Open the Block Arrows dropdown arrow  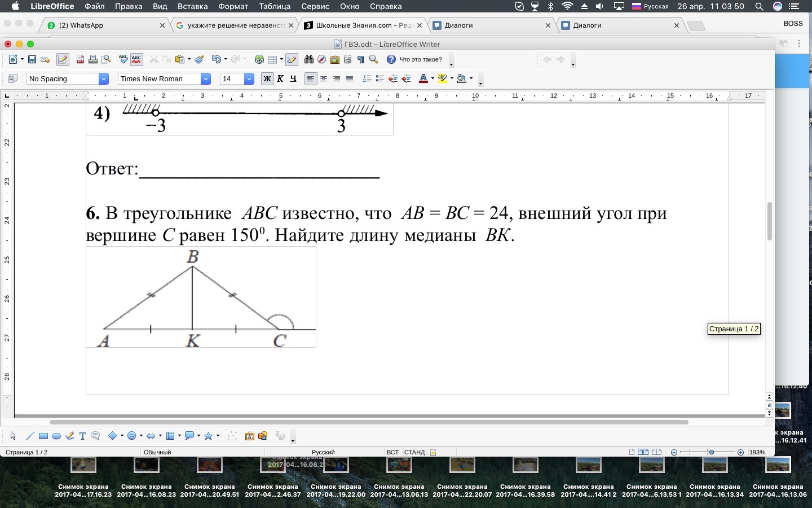click(160, 436)
